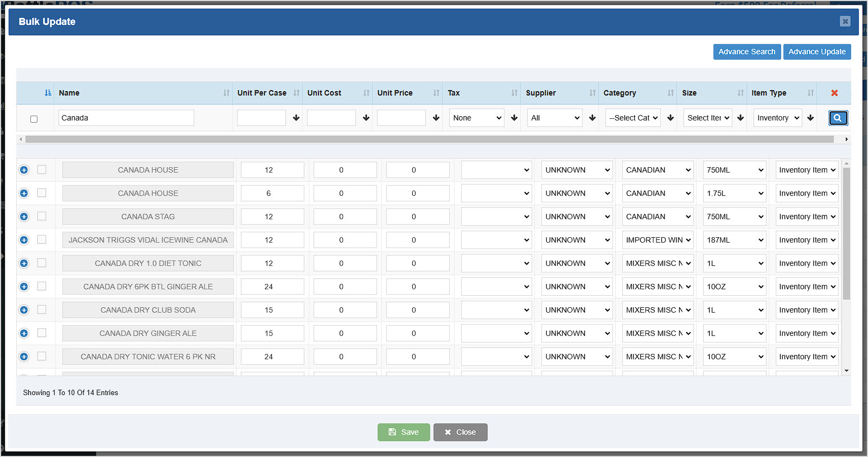Open category dropdown for JACKSON TRIGGS row
The width and height of the screenshot is (868, 457).
coord(658,240)
